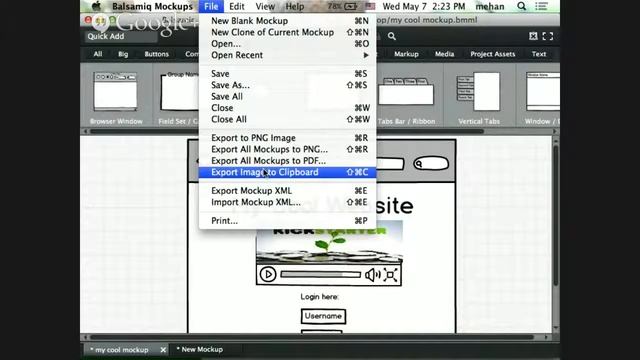Screen dimensions: 640x360
Task: Open the Apple menu
Action: (96, 6)
